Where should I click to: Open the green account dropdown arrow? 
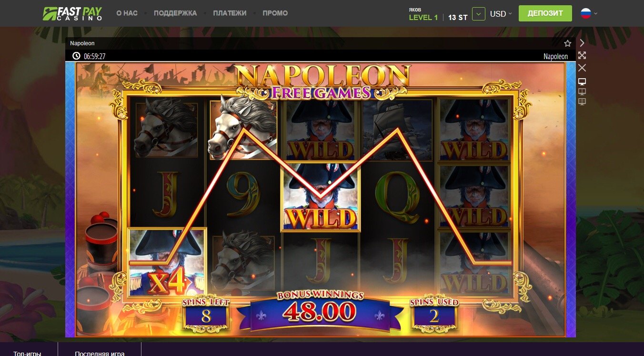click(x=479, y=14)
